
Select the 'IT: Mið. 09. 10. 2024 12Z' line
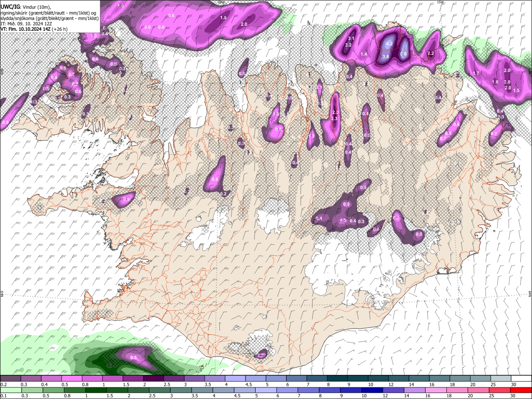coord(26,24)
